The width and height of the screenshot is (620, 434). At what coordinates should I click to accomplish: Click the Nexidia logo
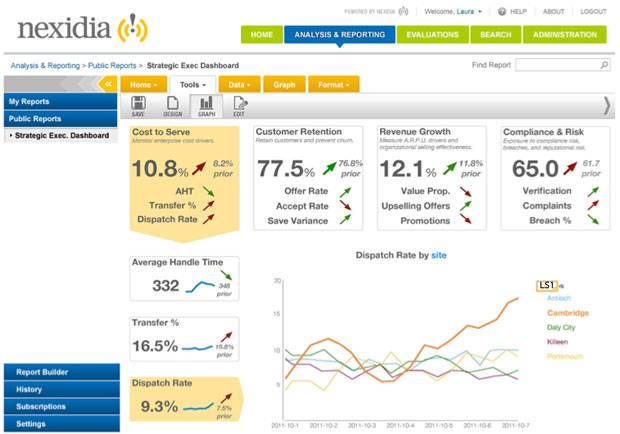83,28
